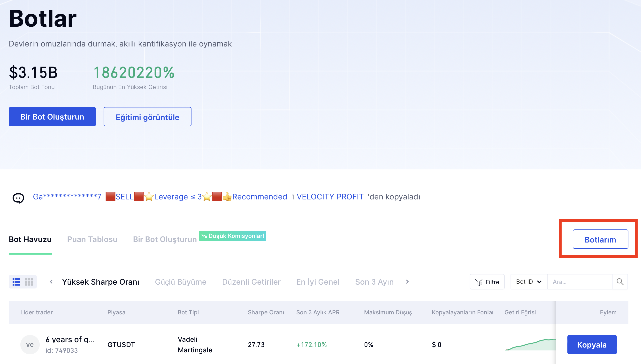Screen dimensions: 641x364
Task: Click the search magnifier icon
Action: pos(620,282)
